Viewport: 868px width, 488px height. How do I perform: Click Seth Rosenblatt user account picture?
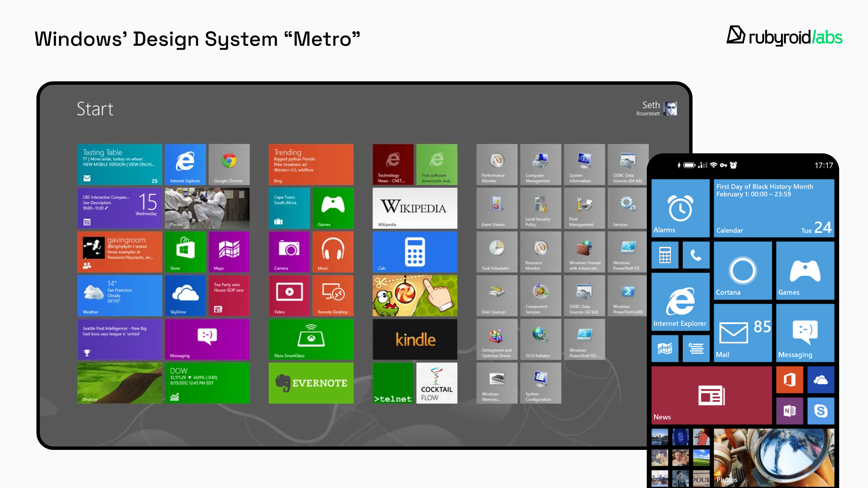[670, 108]
